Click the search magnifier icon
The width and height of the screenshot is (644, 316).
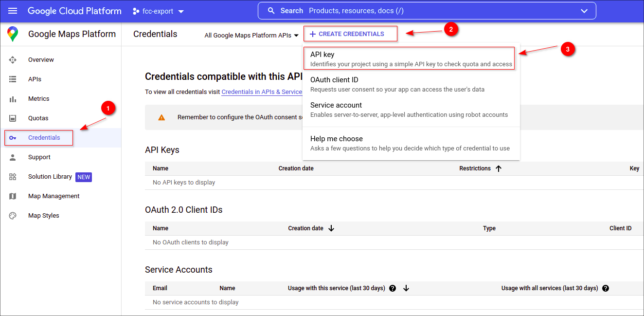click(271, 11)
